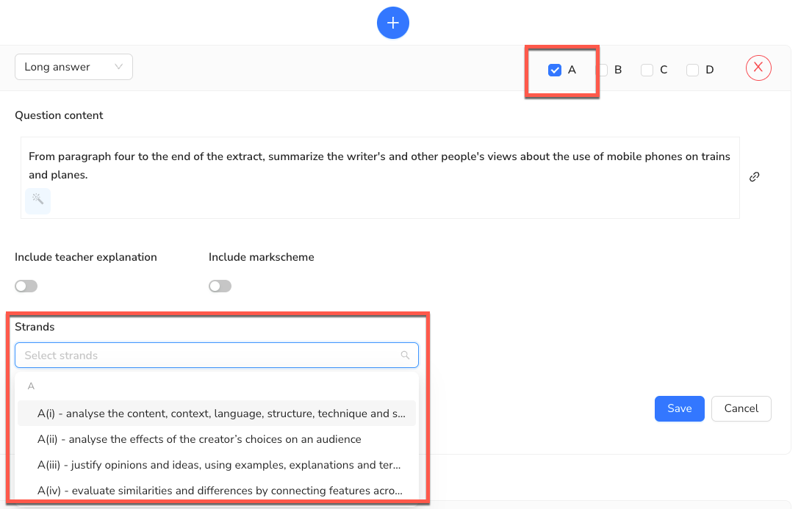Click the link icon beside the question content
The width and height of the screenshot is (812, 509).
pos(754,177)
